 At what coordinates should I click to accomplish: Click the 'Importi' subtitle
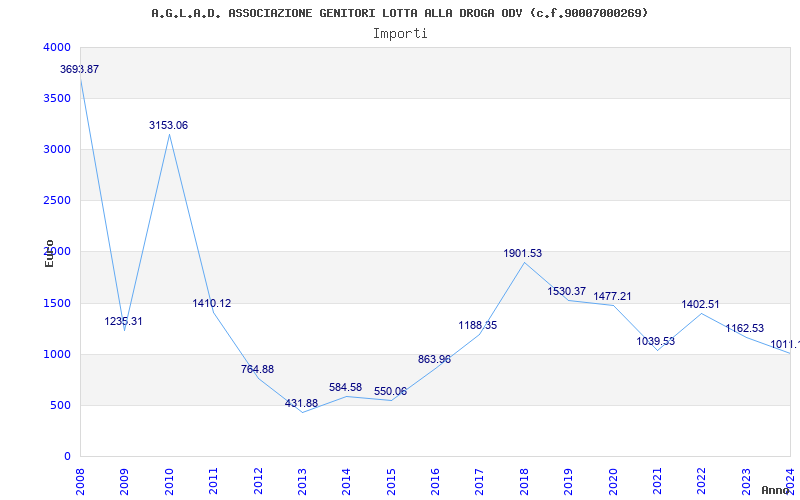[400, 34]
